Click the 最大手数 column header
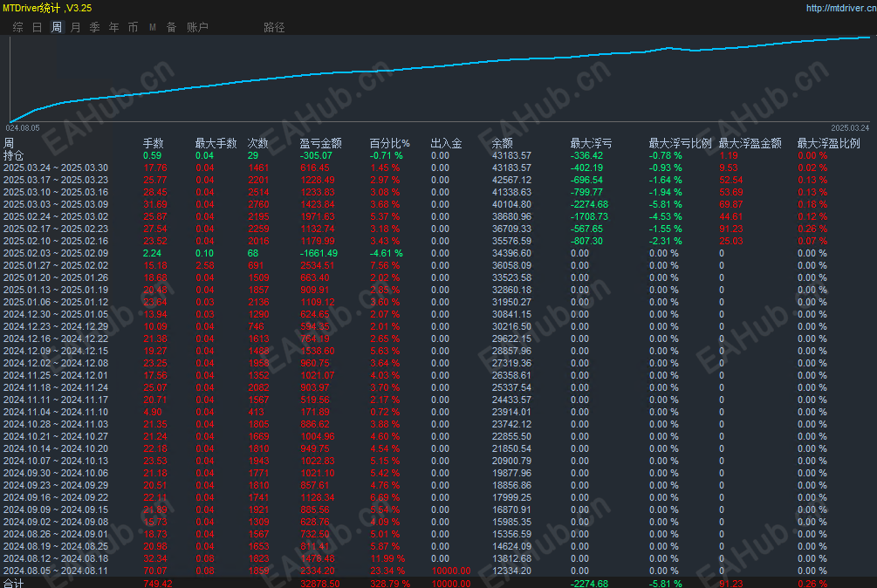 coord(216,143)
